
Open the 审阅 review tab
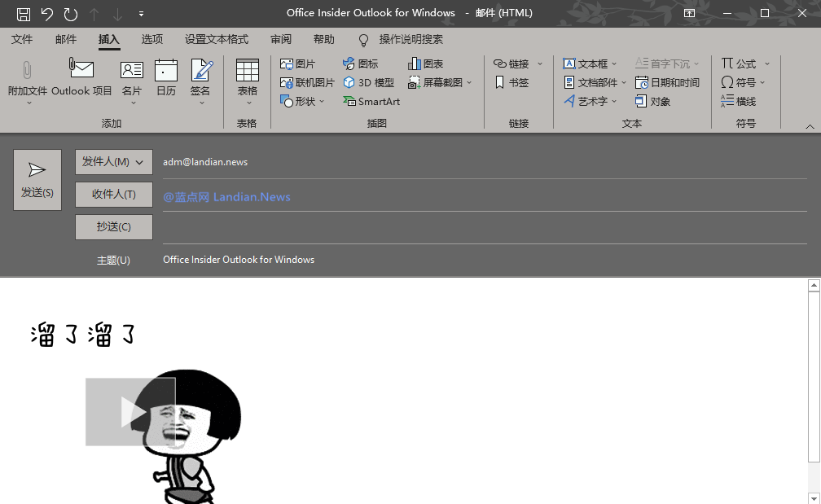point(281,39)
